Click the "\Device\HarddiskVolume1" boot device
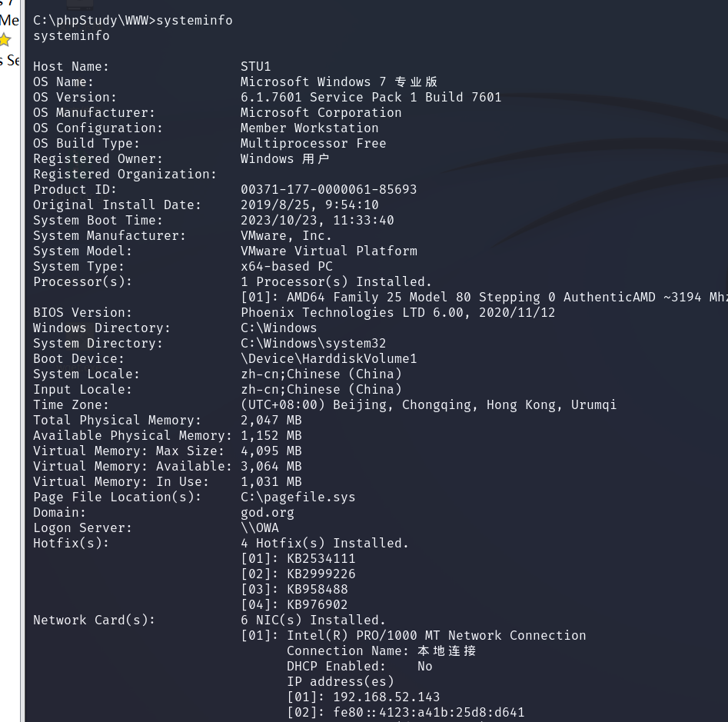The image size is (728, 722). point(329,358)
